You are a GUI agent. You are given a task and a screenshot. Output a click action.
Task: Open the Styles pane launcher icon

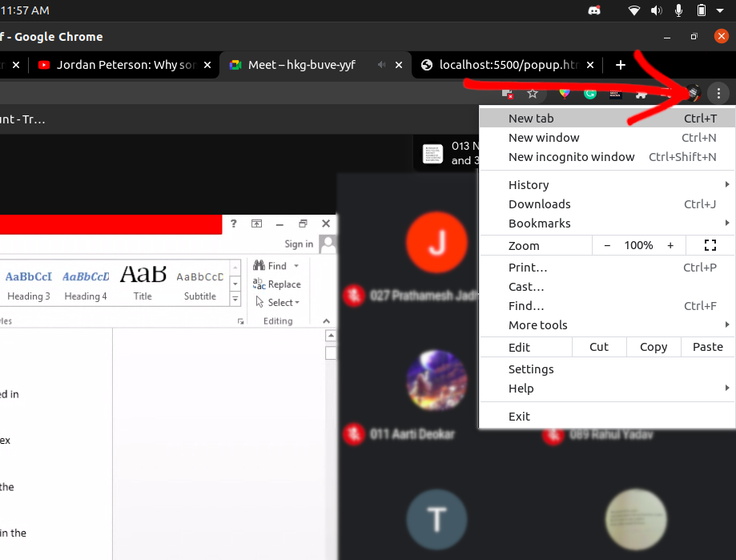point(240,321)
